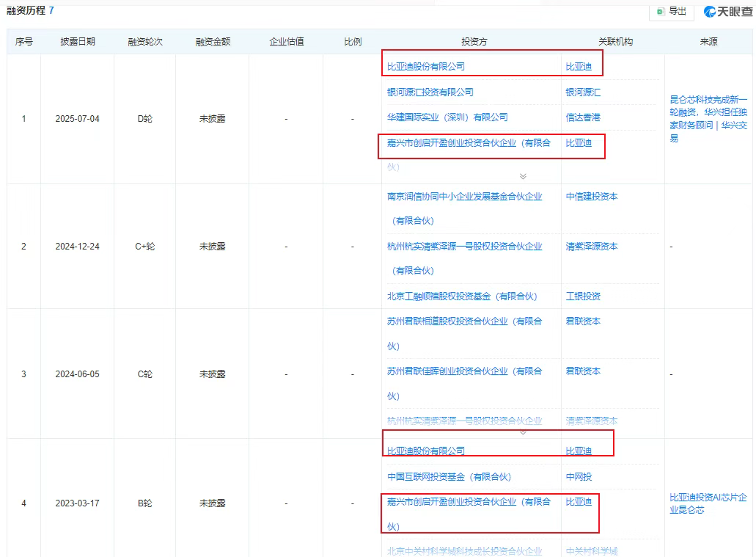Expand the C轮 investor list chevron

pyautogui.click(x=523, y=432)
